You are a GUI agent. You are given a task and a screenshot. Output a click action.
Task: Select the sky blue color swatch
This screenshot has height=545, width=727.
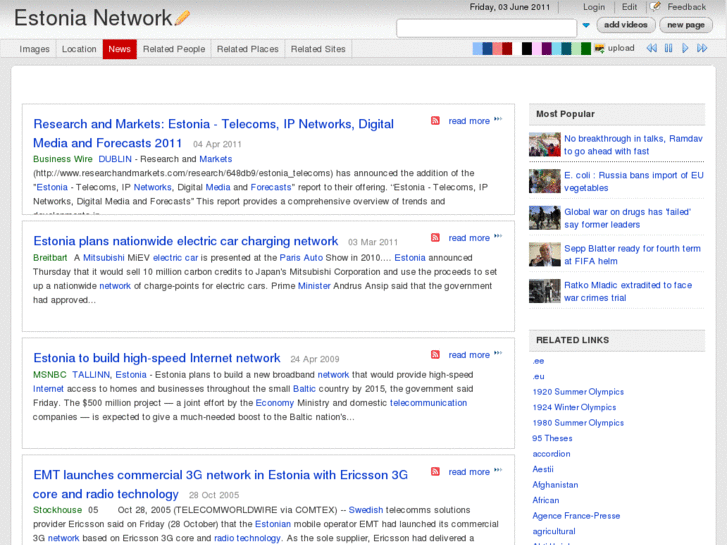click(x=556, y=49)
